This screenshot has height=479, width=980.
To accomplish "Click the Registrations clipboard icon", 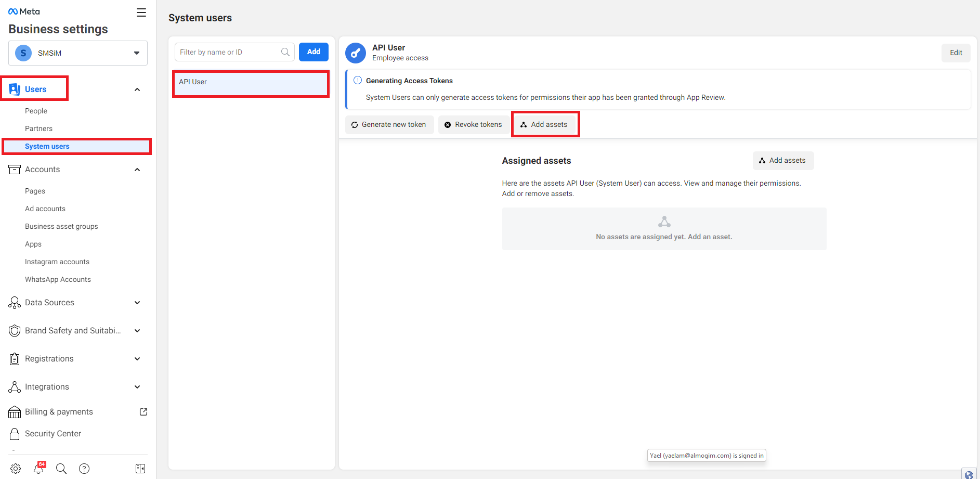I will click(15, 359).
